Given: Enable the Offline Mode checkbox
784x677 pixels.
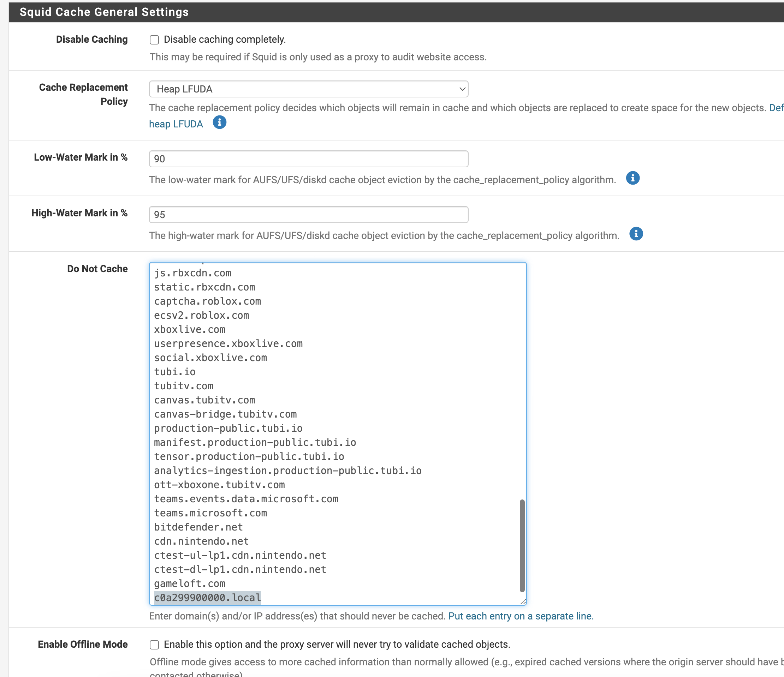Looking at the screenshot, I should point(154,645).
